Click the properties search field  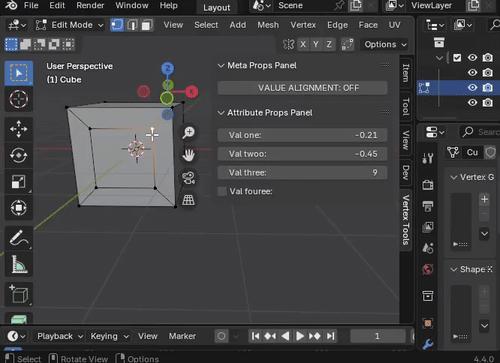(x=480, y=132)
